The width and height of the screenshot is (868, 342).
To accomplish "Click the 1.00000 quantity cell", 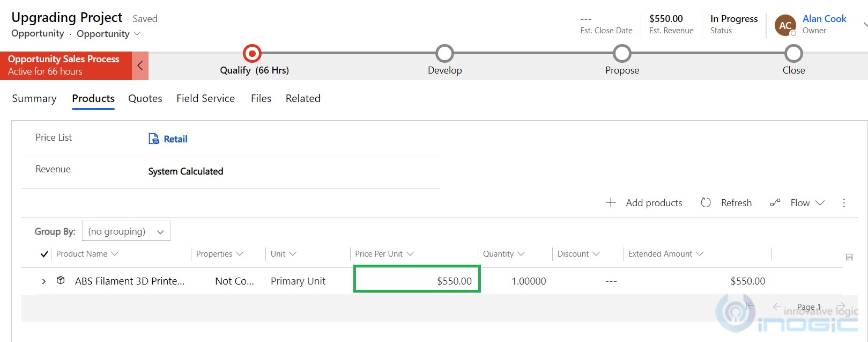I will pos(529,281).
